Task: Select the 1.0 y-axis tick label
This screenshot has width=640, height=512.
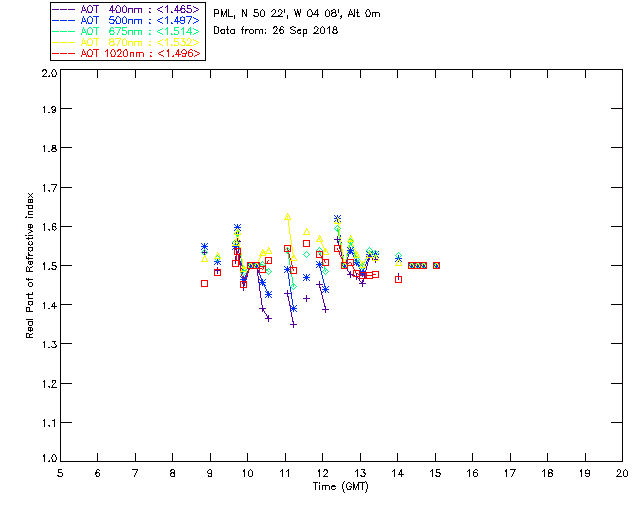Action: point(49,459)
